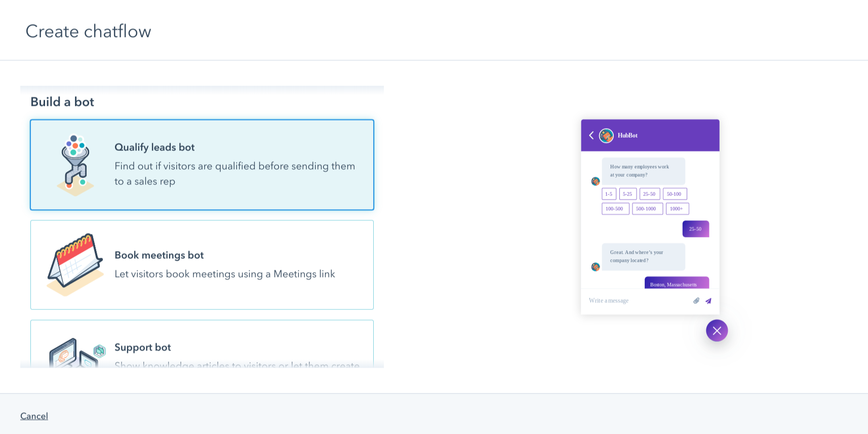Click the paperclip attachment icon
This screenshot has height=434, width=868.
(x=696, y=301)
